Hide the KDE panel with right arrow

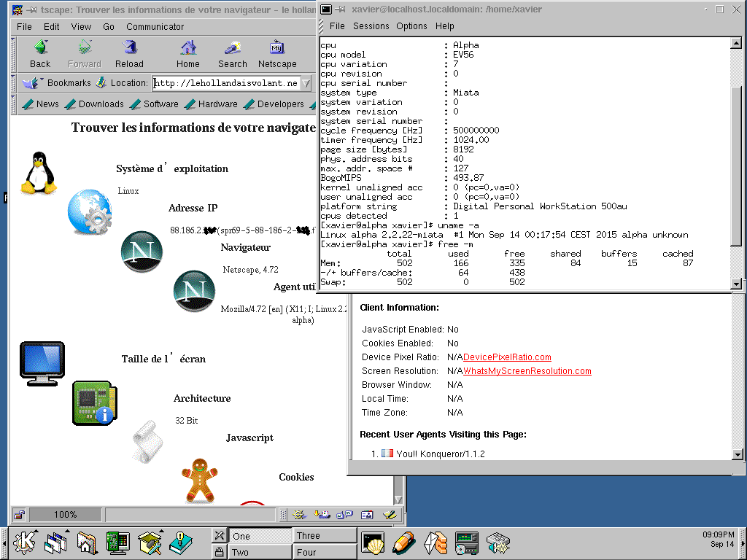(743, 542)
